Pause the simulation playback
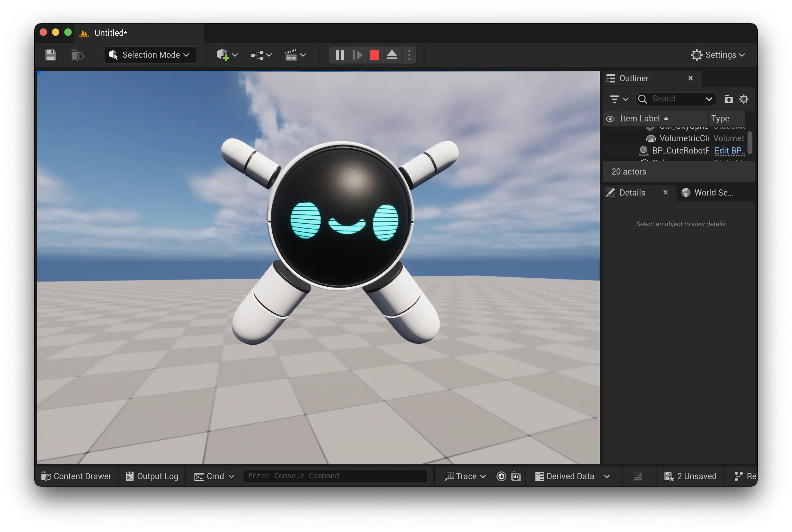792x532 pixels. (340, 55)
